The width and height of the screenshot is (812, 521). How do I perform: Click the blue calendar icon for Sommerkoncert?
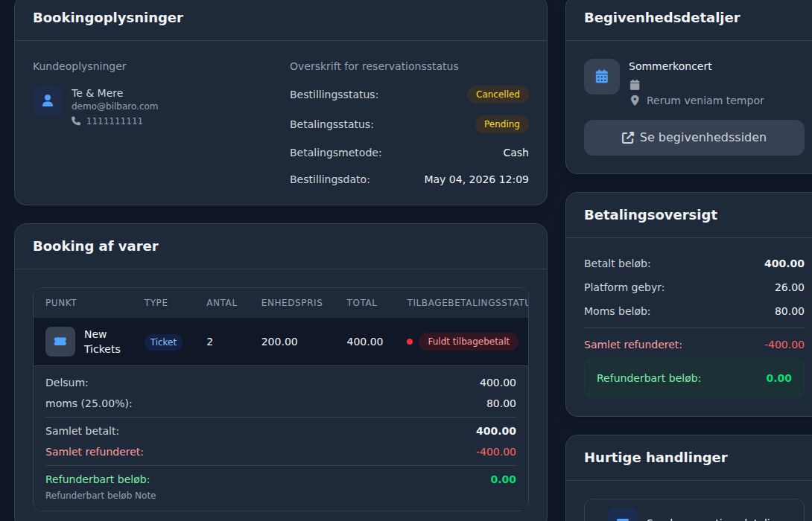click(x=602, y=77)
